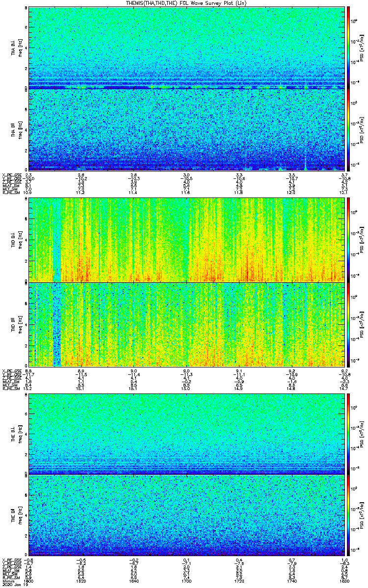368x588 pixels.
Task: Select the THE B-perpendicular spectrogram panel
Action: (186, 434)
